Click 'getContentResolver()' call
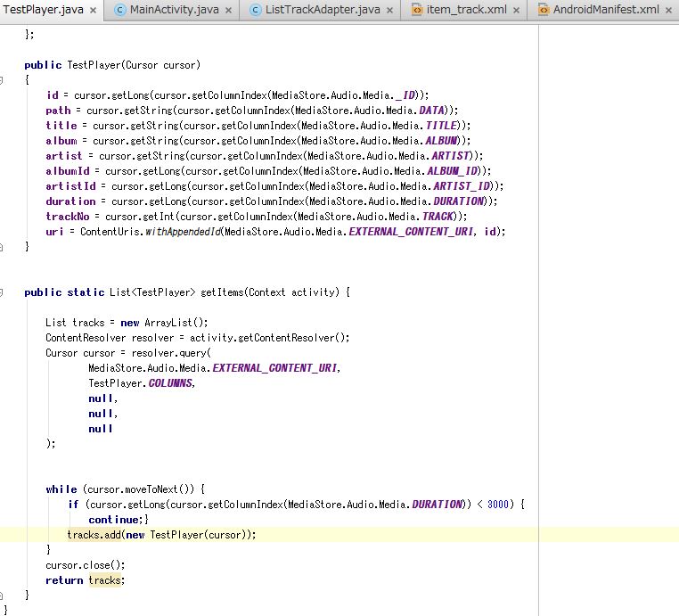Viewport: 679px width, 616px height. 290,338
